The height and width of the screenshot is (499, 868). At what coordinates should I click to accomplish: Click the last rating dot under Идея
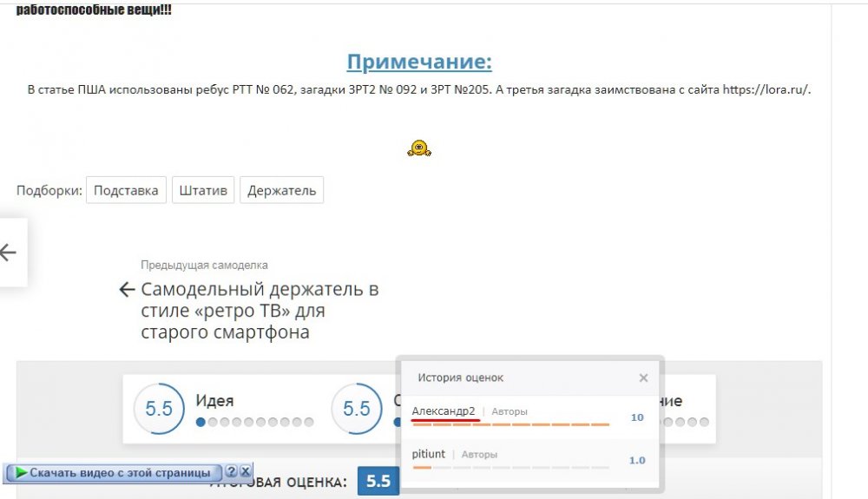(308, 423)
